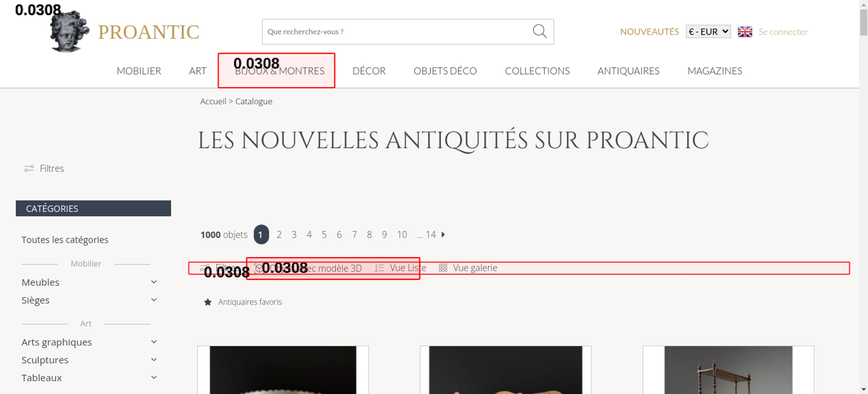
Task: Expand the Sculptures category chevron
Action: 154,360
